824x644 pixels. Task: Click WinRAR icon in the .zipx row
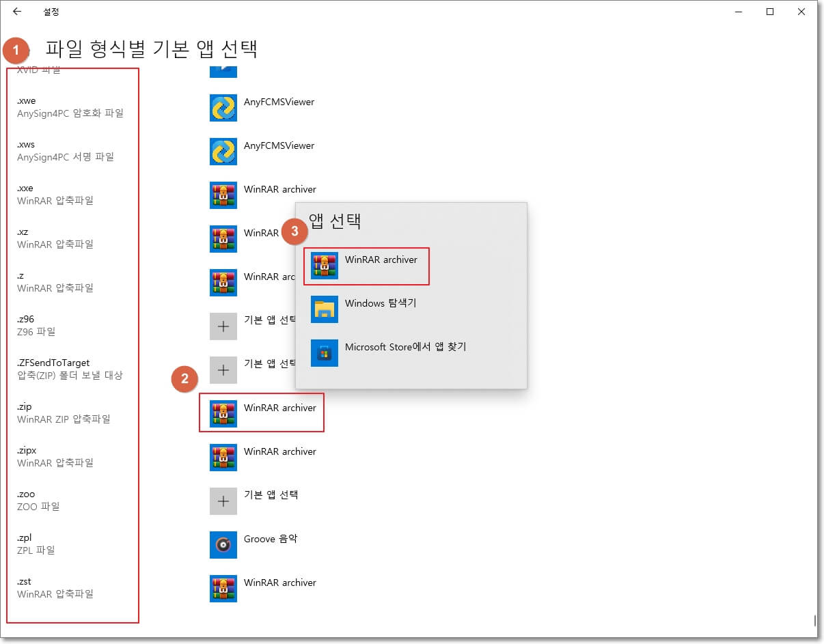click(223, 458)
